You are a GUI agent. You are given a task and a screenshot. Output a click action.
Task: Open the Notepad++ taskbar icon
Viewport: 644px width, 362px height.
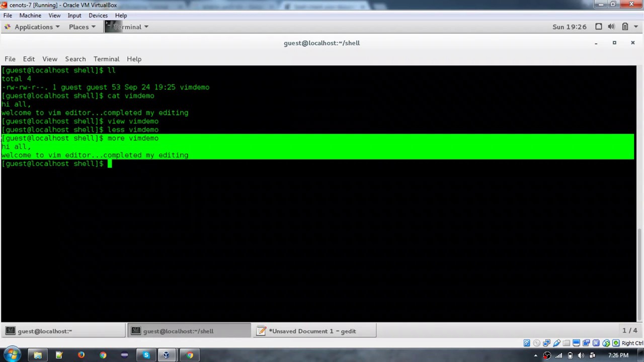pos(59,355)
